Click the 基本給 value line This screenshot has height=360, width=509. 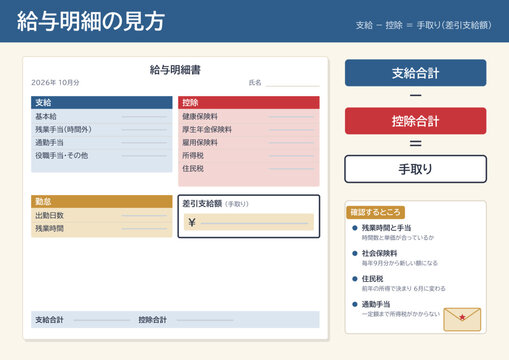pyautogui.click(x=144, y=117)
